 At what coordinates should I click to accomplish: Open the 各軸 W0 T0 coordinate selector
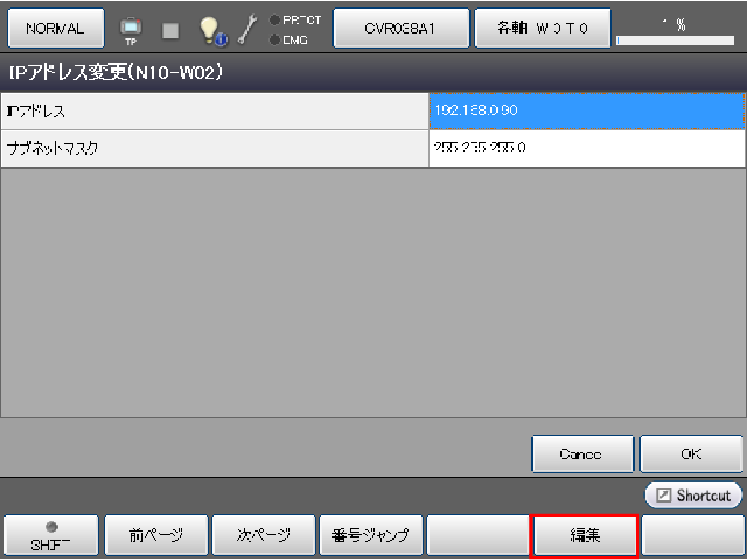coord(542,28)
